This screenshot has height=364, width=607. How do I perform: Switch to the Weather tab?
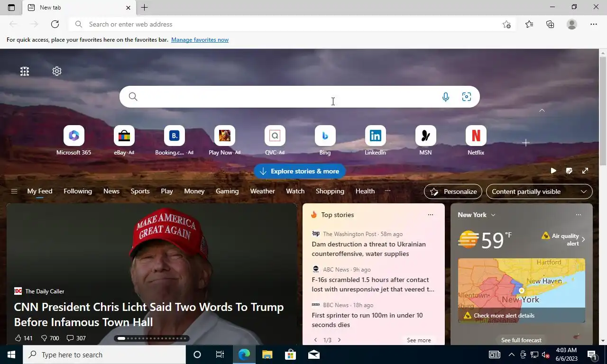point(262,191)
